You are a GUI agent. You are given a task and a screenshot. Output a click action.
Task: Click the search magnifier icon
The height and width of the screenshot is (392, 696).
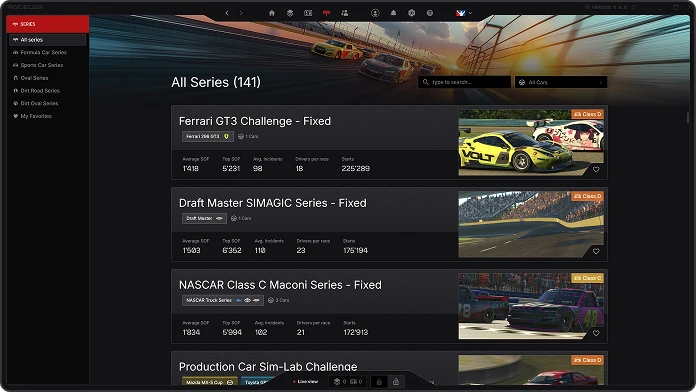click(x=426, y=82)
